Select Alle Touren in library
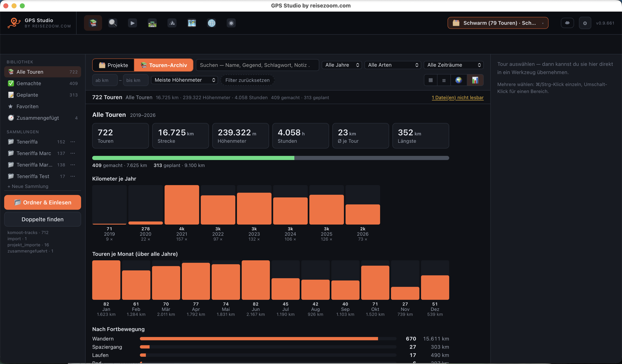The width and height of the screenshot is (622, 364). tap(42, 72)
